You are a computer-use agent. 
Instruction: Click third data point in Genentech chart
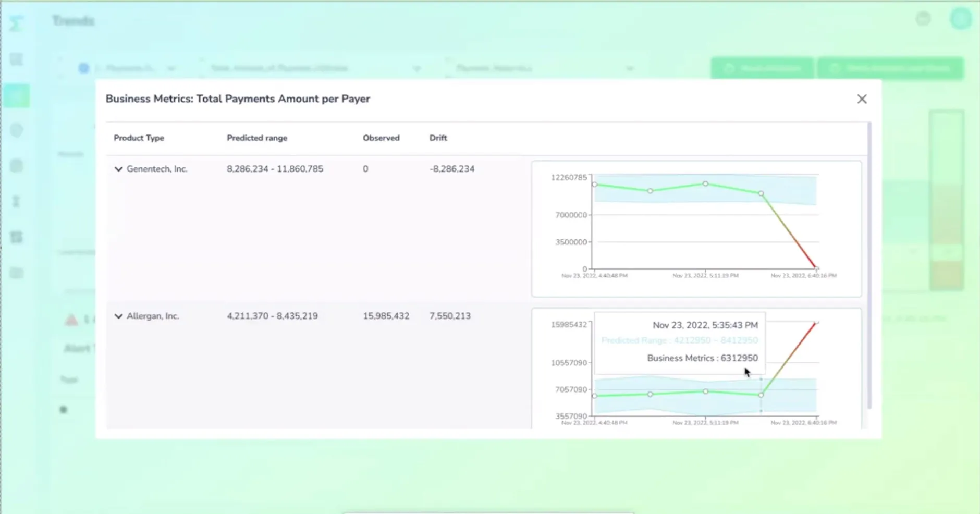705,183
